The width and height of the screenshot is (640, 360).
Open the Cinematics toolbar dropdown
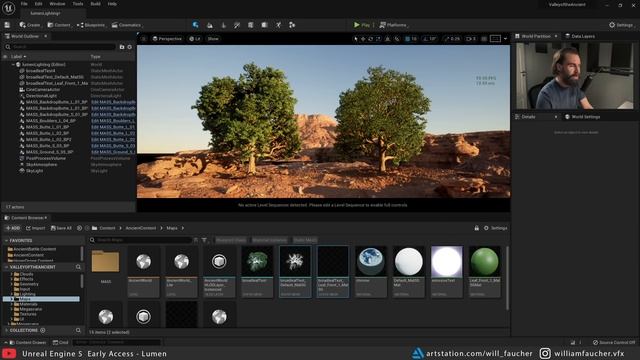(x=127, y=25)
